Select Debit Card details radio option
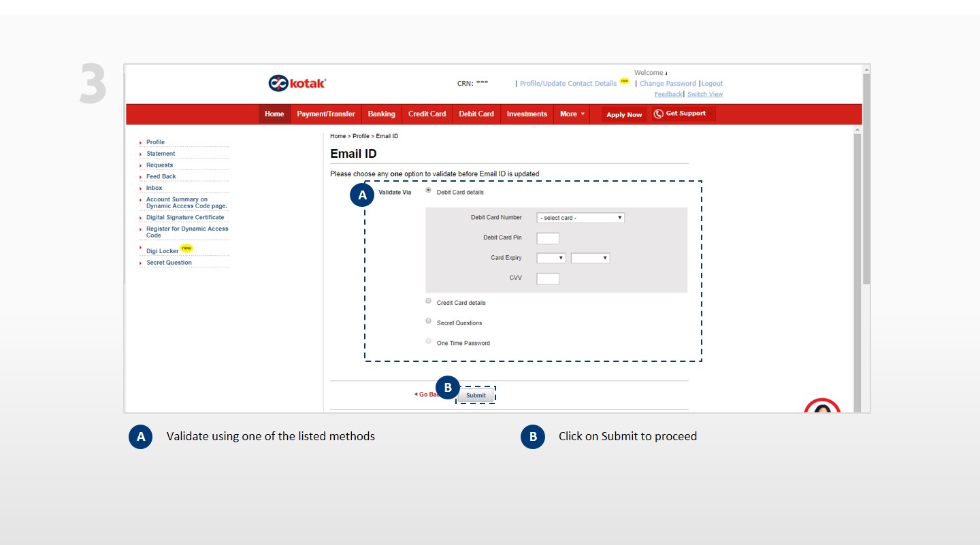This screenshot has height=545, width=980. point(428,191)
